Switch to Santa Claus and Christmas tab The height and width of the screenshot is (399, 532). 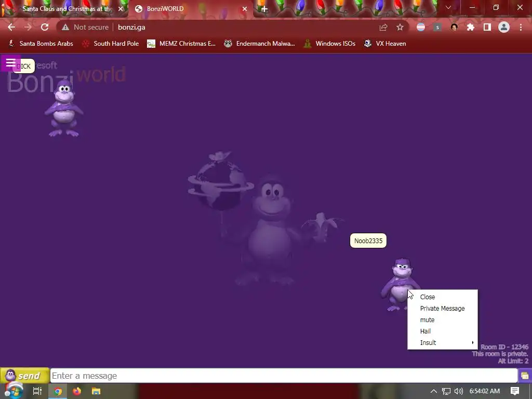tap(64, 9)
